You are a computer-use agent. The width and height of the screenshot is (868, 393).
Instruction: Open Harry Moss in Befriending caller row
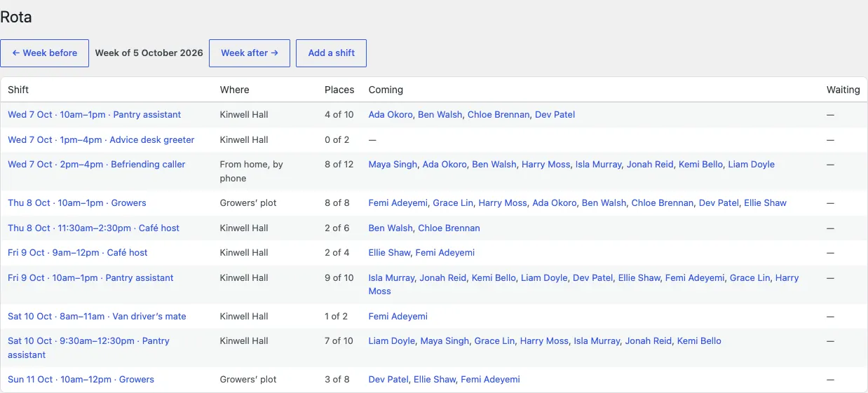(x=545, y=165)
